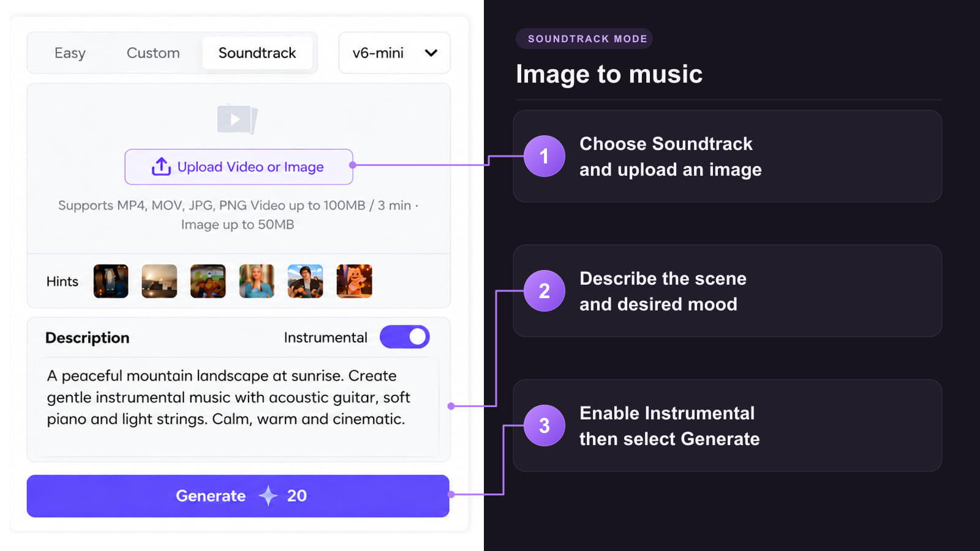Click the 'Hints' label
The image size is (980, 551).
(x=62, y=282)
